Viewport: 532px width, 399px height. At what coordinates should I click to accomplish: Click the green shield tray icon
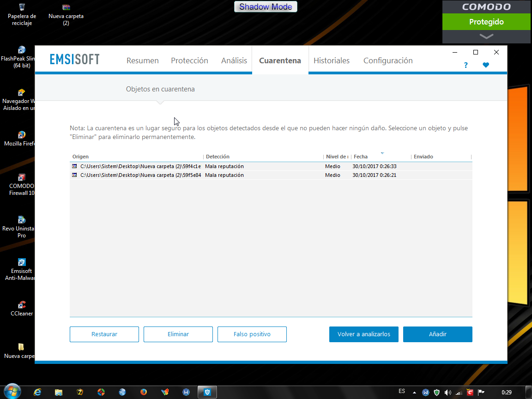437,393
